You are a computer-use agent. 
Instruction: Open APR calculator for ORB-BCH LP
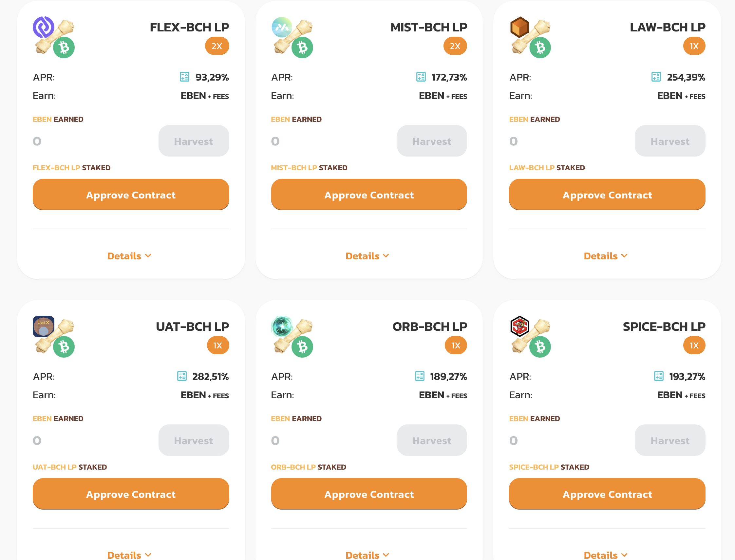tap(419, 376)
